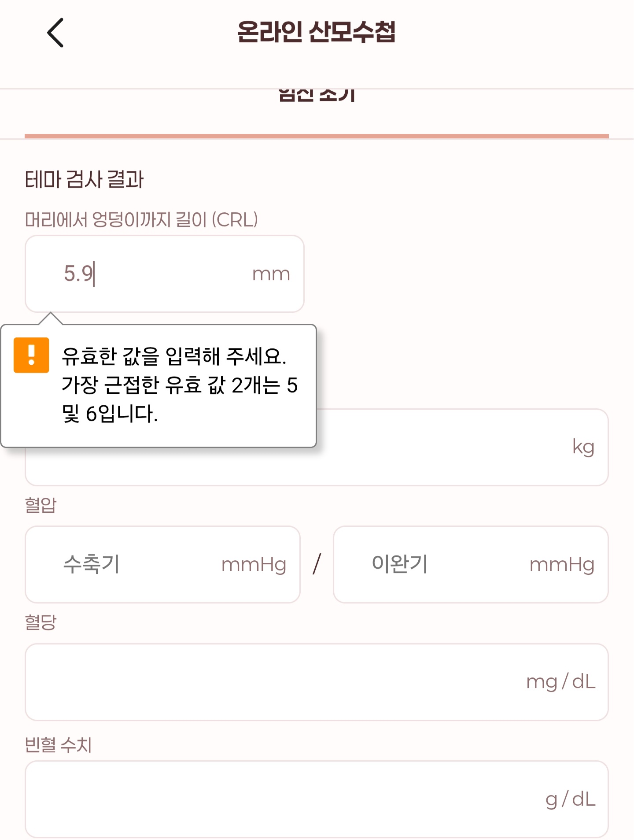Click the slash between blood pressure fields
The width and height of the screenshot is (634, 840).
point(317,564)
